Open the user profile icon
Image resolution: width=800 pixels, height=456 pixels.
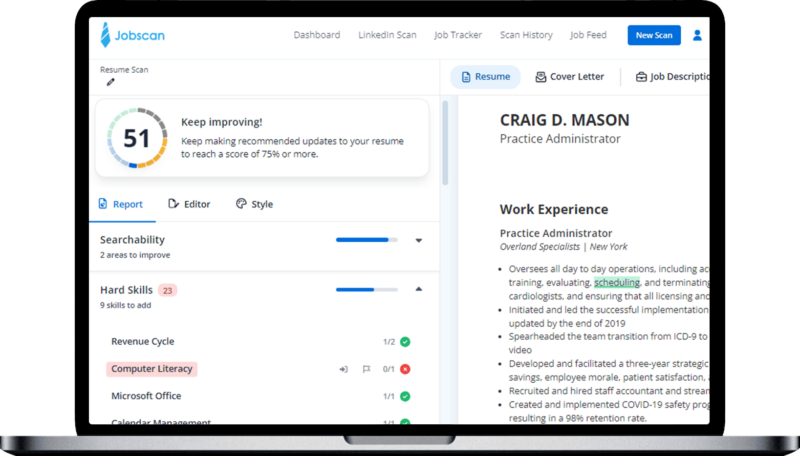[x=697, y=35]
